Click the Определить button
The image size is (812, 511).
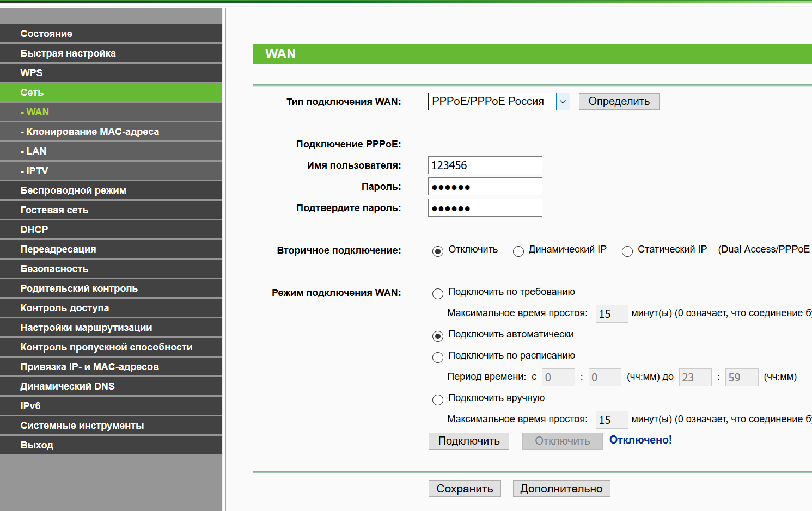click(x=619, y=101)
